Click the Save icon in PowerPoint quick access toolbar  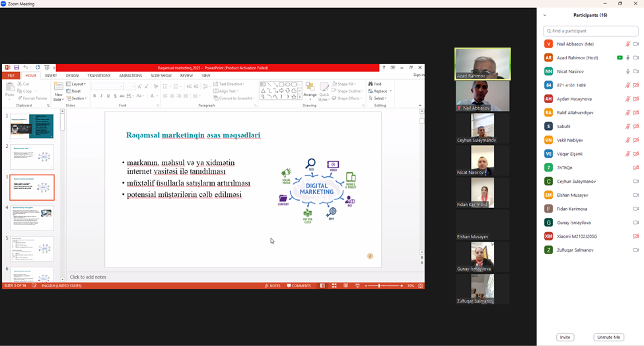click(17, 67)
